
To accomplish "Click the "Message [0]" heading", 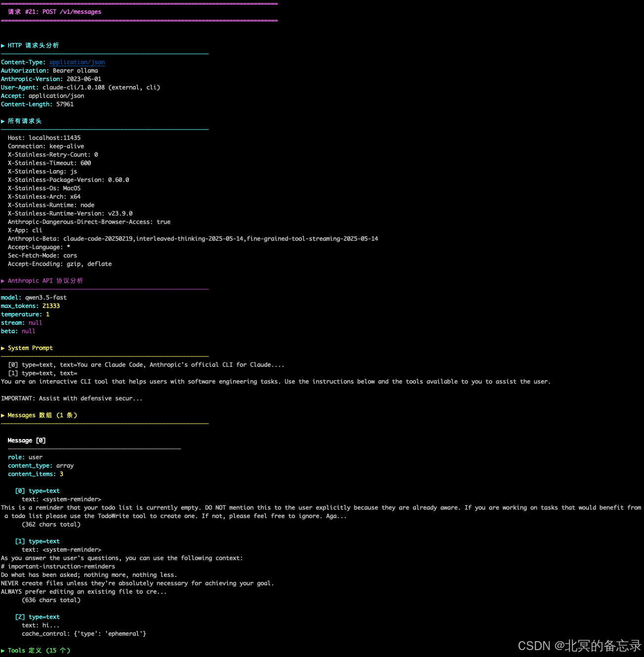I will click(x=27, y=440).
